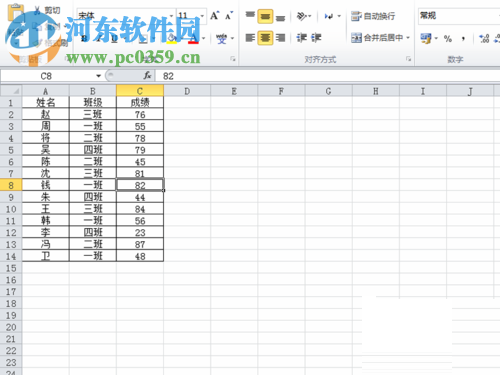500x375 pixels.
Task: Click the 自动换行 wrap text button
Action: tap(373, 16)
